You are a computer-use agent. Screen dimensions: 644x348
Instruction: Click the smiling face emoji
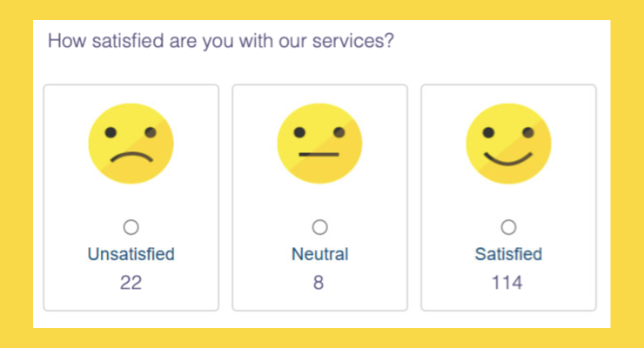(508, 143)
